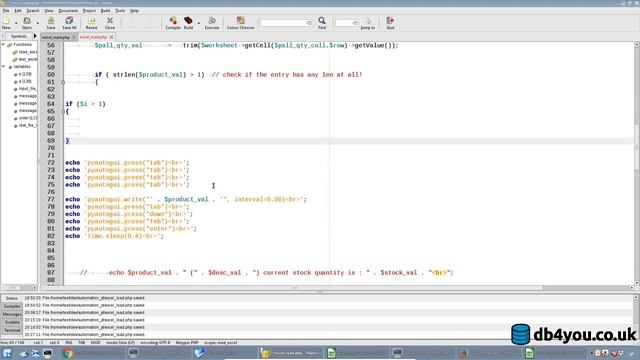The height and width of the screenshot is (360, 640).
Task: Select the Compiler message tab
Action: 12,306
